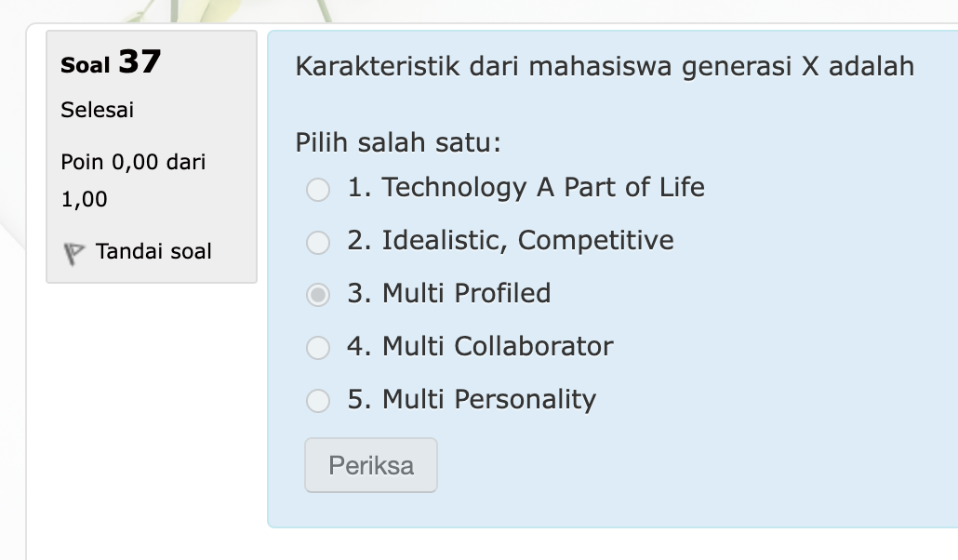
Task: Click the answer label 4. Multi Collaborator
Action: pyautogui.click(x=480, y=346)
